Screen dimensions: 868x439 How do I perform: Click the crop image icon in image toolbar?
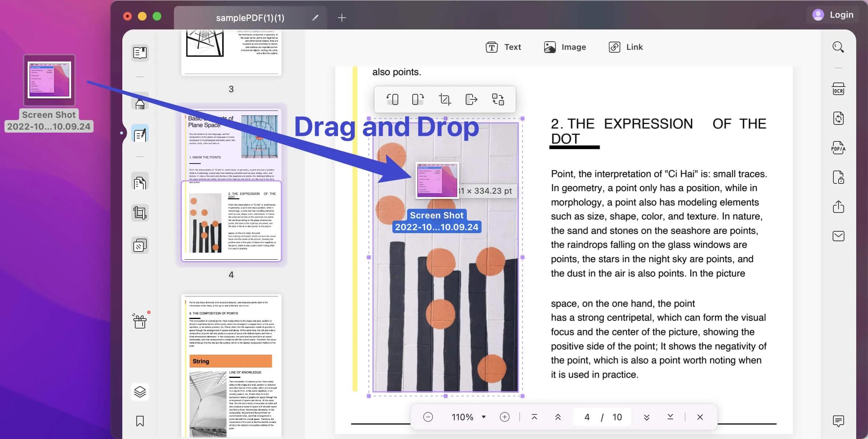tap(445, 99)
